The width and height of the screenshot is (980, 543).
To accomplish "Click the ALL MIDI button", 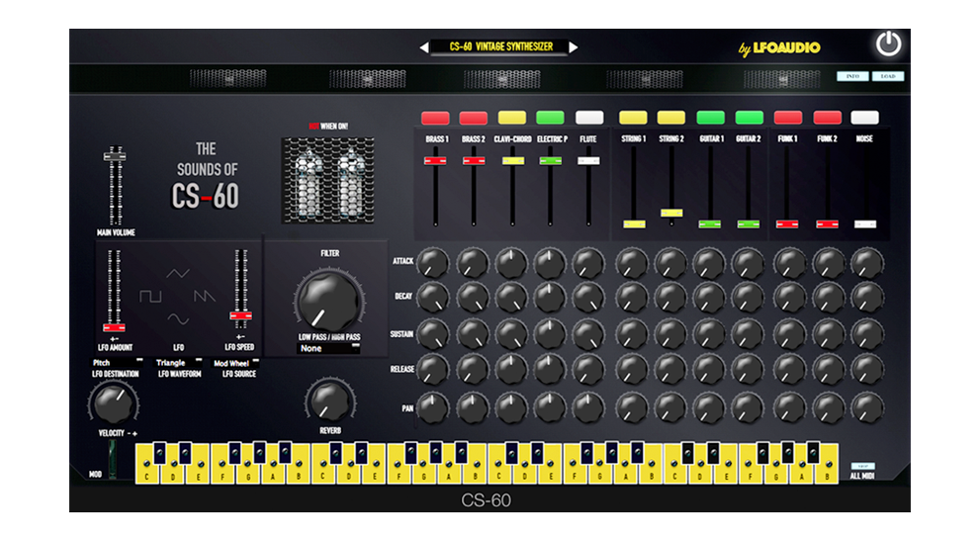I will tap(862, 466).
